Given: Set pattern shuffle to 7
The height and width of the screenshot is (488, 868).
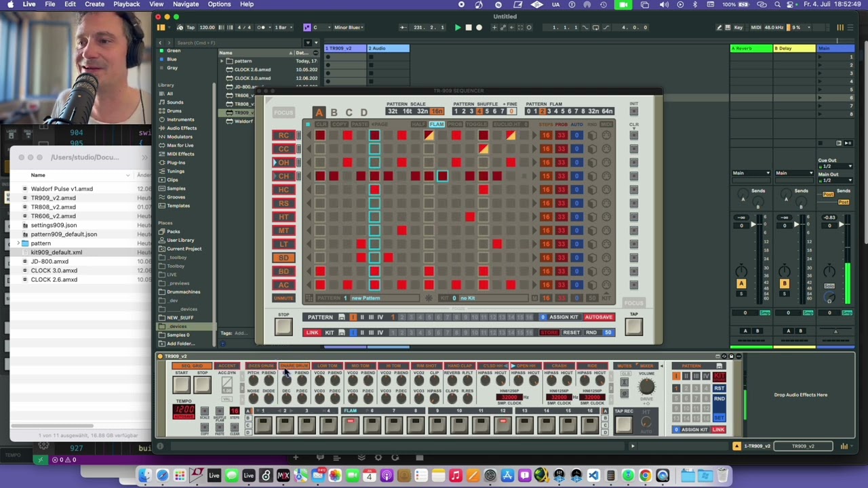Looking at the screenshot, I should (x=502, y=111).
